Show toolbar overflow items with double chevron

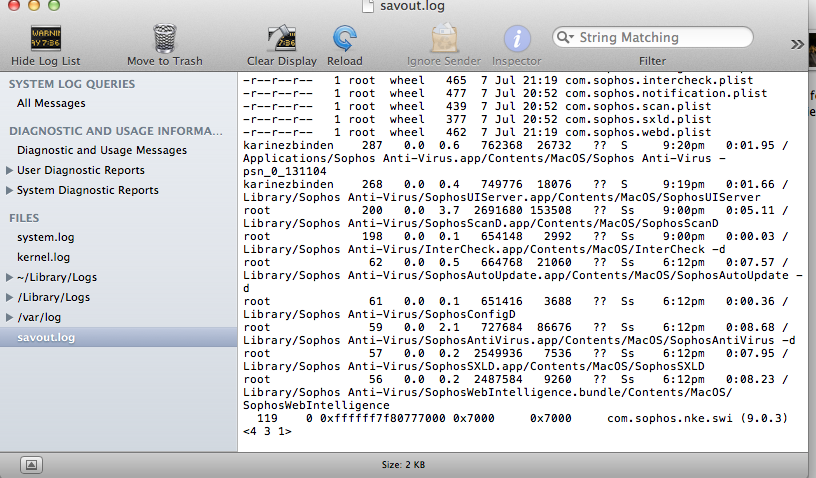(x=797, y=44)
